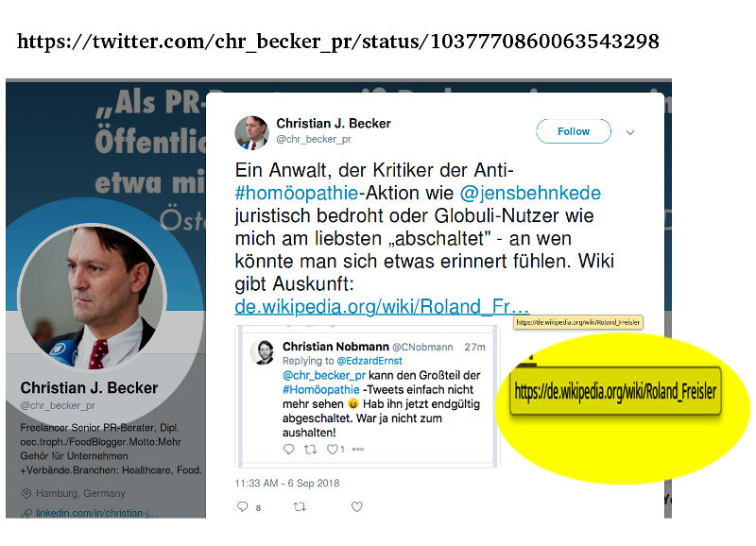Open Christian Nobmann's avatar
756x546 pixels.
tap(263, 351)
